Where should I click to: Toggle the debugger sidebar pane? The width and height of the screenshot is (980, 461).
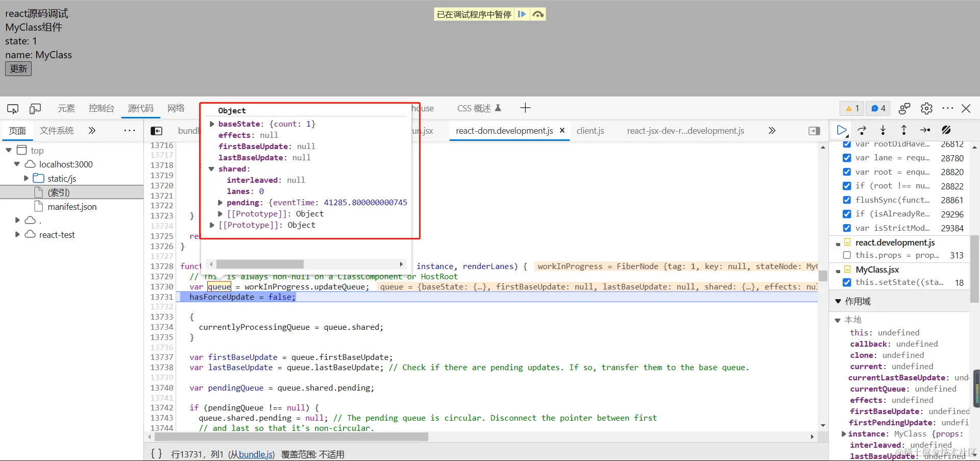pos(815,131)
